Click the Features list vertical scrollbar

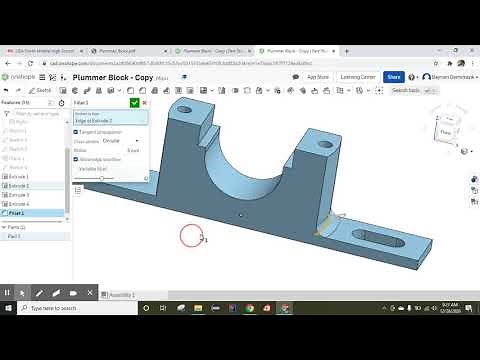click(67, 180)
